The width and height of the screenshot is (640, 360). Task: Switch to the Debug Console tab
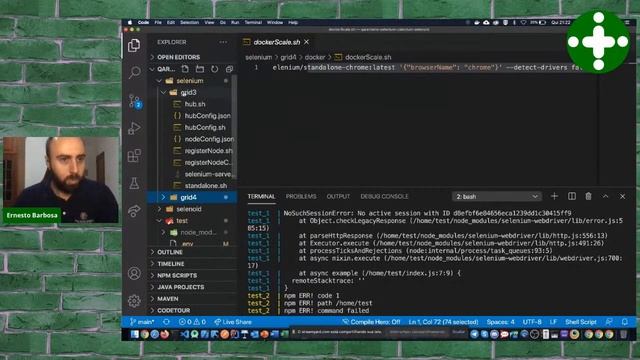pos(384,196)
